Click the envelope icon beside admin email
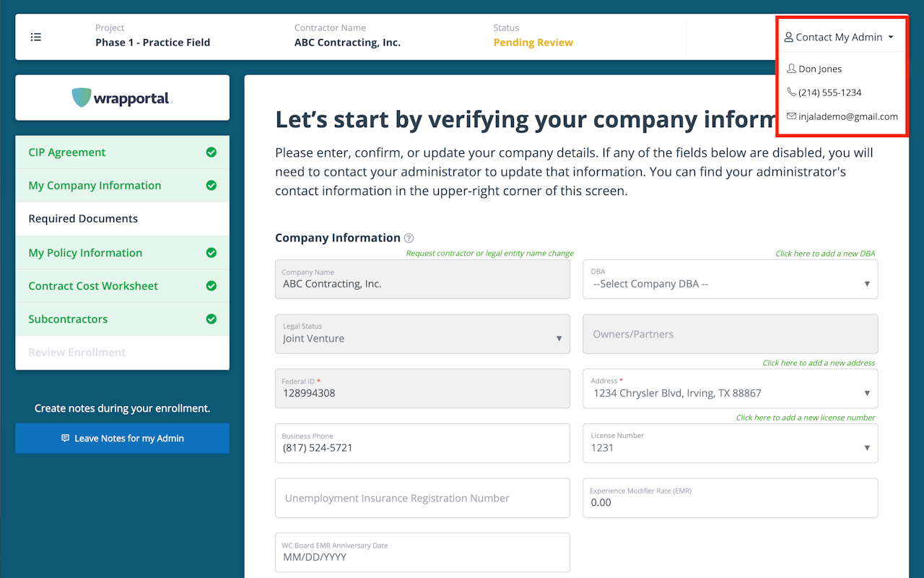Viewport: 924px width, 578px height. [x=791, y=116]
